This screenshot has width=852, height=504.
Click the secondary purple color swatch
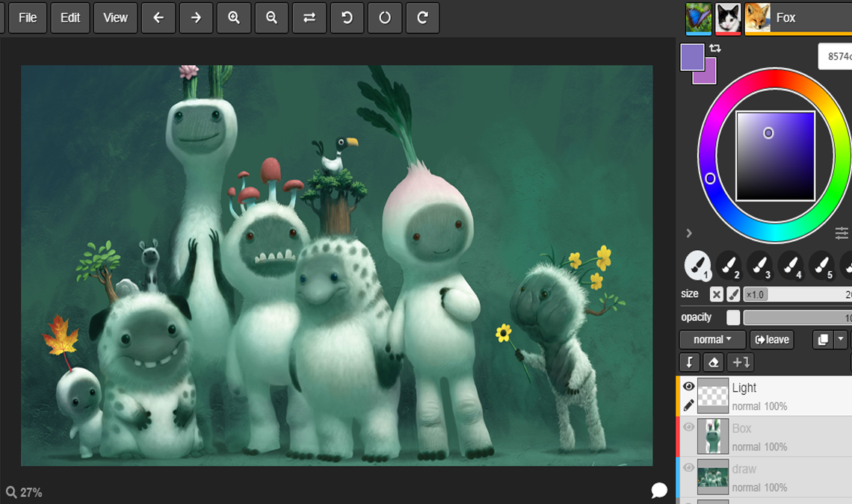pos(710,75)
